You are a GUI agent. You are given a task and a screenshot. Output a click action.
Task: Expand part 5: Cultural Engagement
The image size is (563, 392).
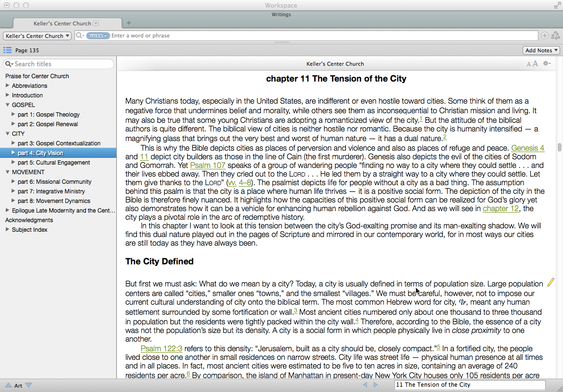point(13,162)
